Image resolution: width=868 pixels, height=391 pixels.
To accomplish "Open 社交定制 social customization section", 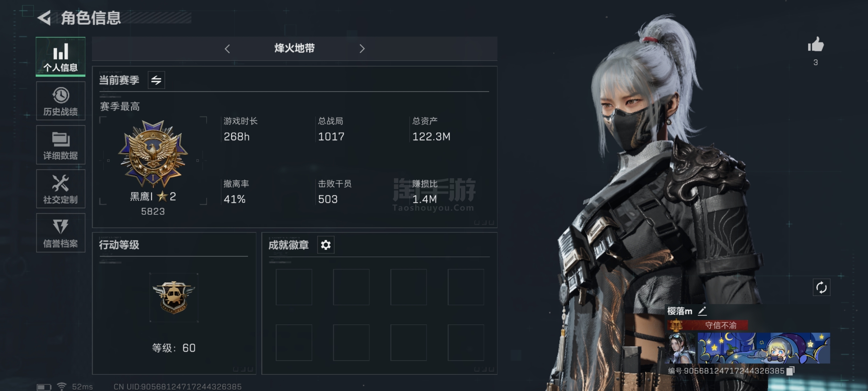I will 61,189.
